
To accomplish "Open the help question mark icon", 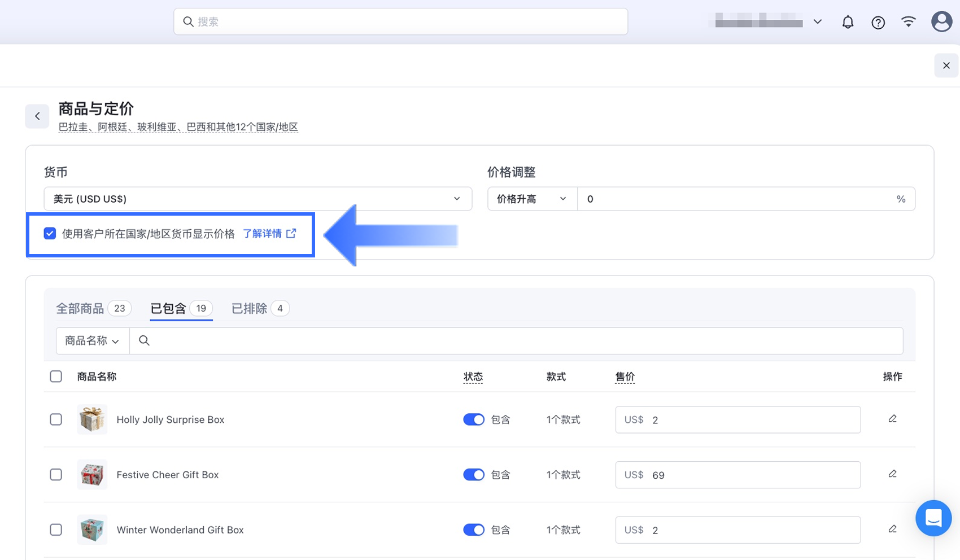I will pyautogui.click(x=878, y=22).
